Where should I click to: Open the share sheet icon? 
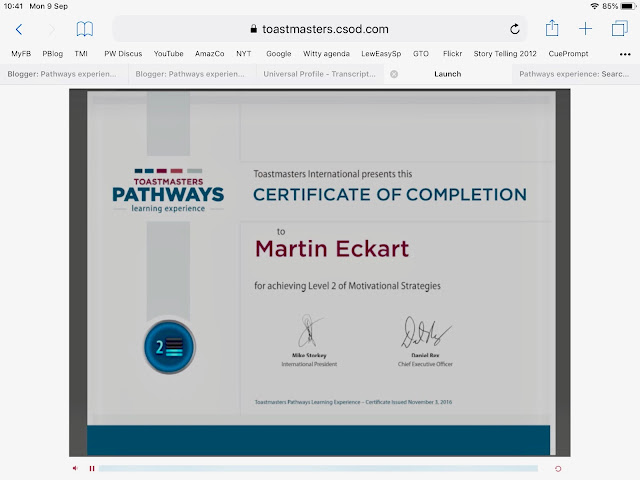coord(552,28)
